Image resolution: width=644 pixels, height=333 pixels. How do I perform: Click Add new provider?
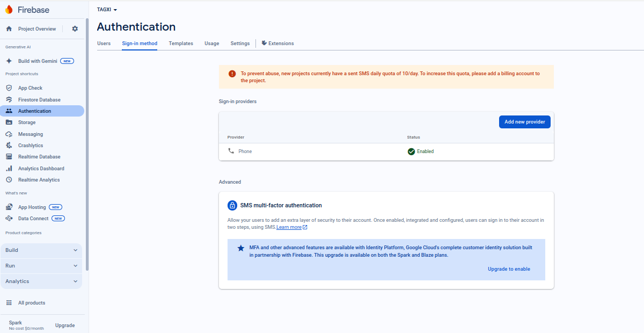point(524,121)
